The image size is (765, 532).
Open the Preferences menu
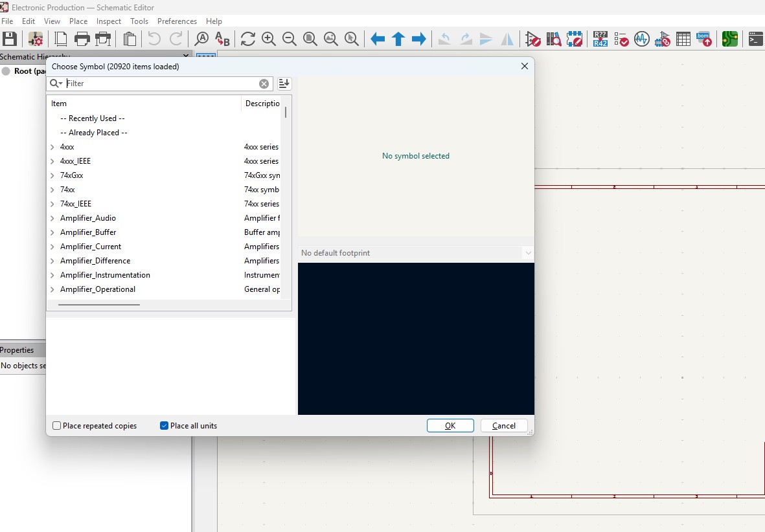pyautogui.click(x=177, y=21)
